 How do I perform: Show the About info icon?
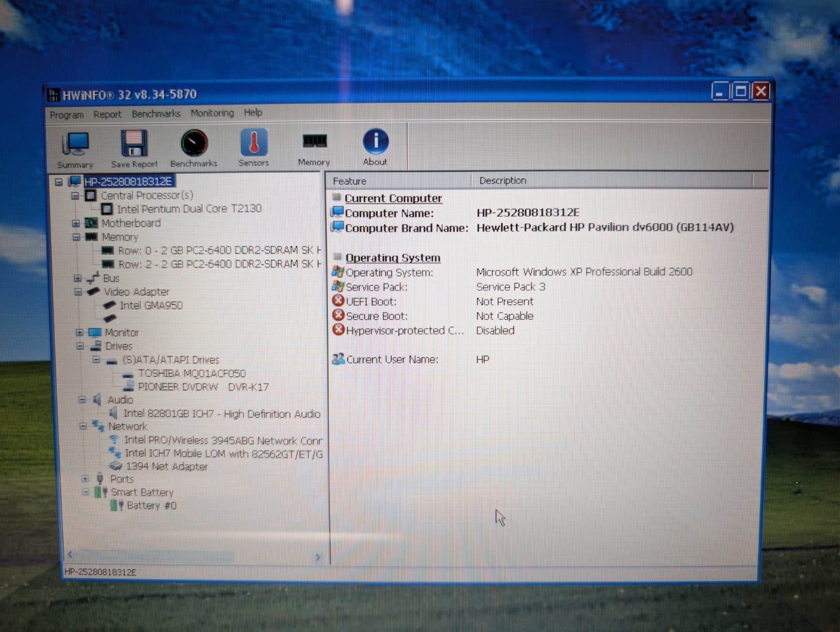pyautogui.click(x=375, y=141)
